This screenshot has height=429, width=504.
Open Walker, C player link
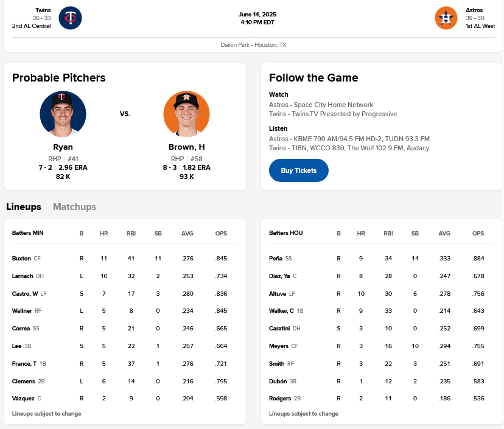pos(281,311)
